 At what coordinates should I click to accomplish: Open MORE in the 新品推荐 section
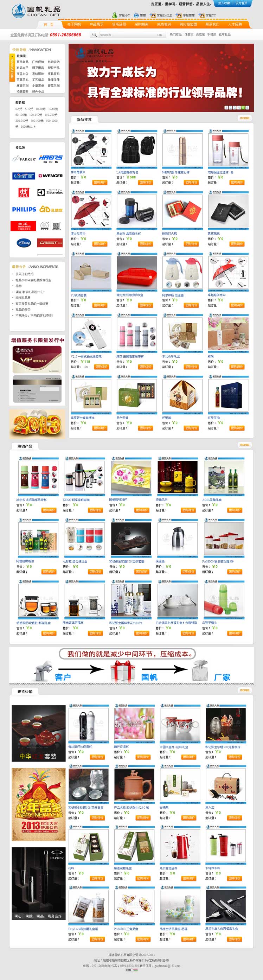pyautogui.click(x=245, y=118)
